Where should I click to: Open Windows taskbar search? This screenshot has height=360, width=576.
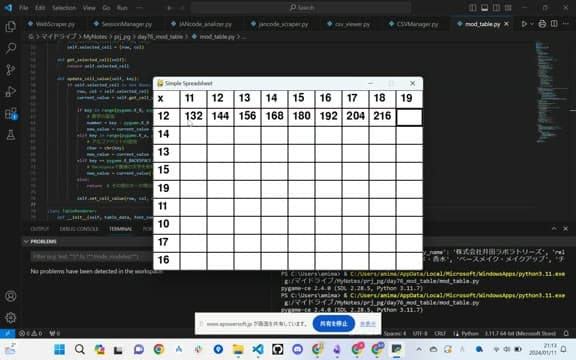(x=79, y=349)
